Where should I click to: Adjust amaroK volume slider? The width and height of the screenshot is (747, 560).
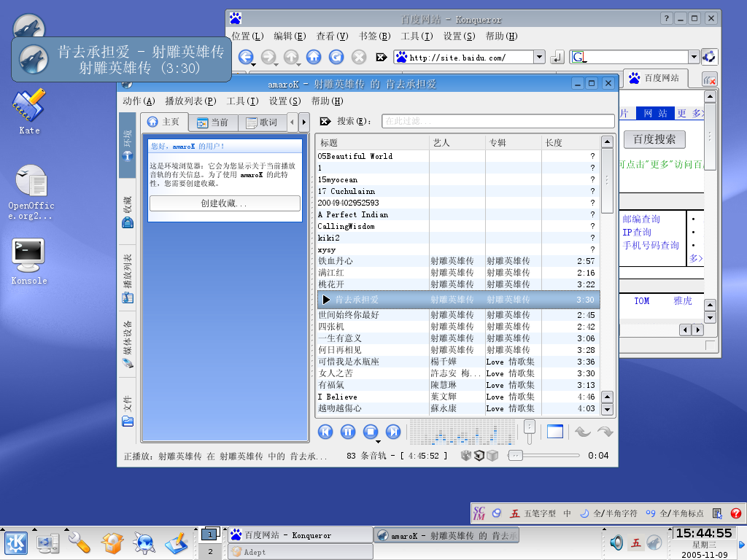530,432
